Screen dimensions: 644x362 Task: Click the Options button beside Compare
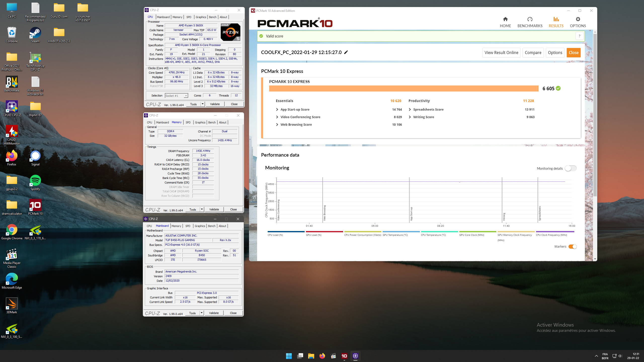555,53
